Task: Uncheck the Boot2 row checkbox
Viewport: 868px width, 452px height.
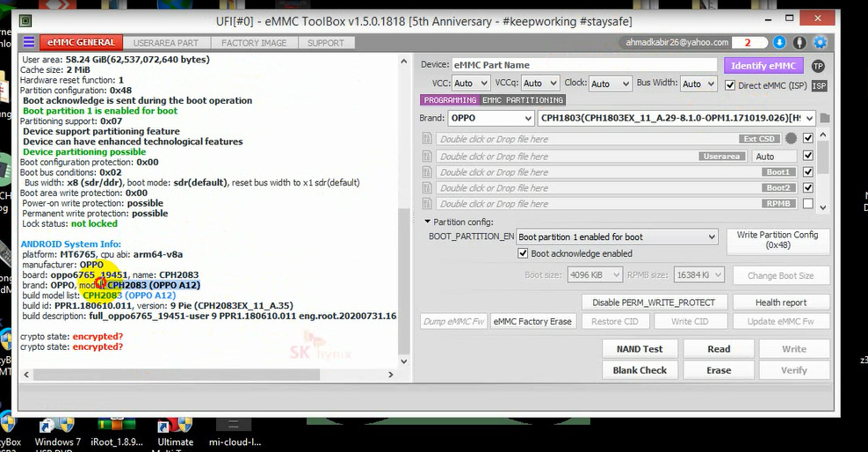Action: [x=808, y=188]
